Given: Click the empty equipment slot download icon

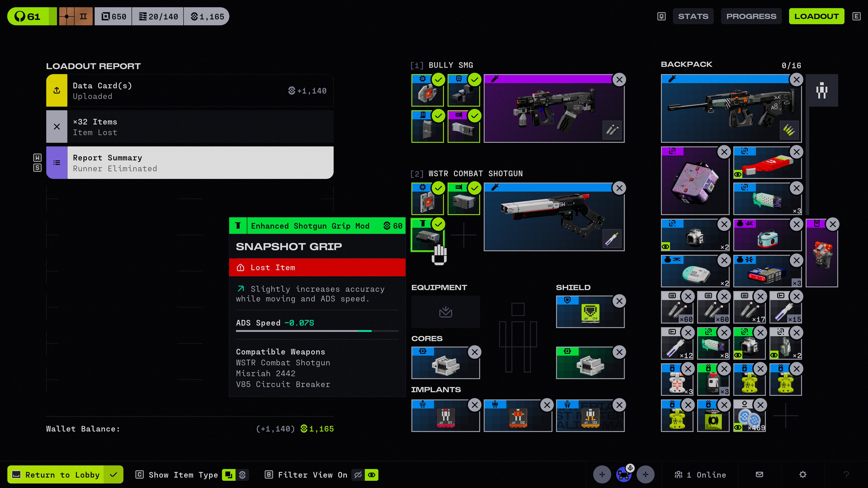Looking at the screenshot, I should click(446, 312).
